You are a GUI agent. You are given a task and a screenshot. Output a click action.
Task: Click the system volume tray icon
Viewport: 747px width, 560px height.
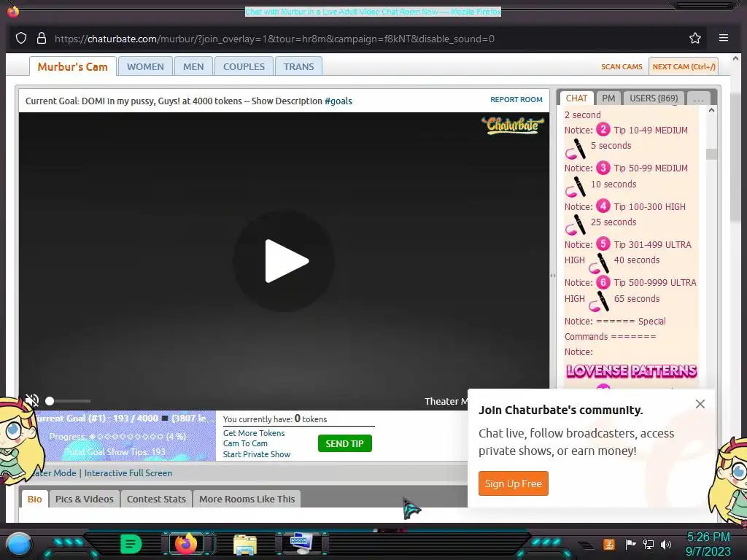(666, 544)
